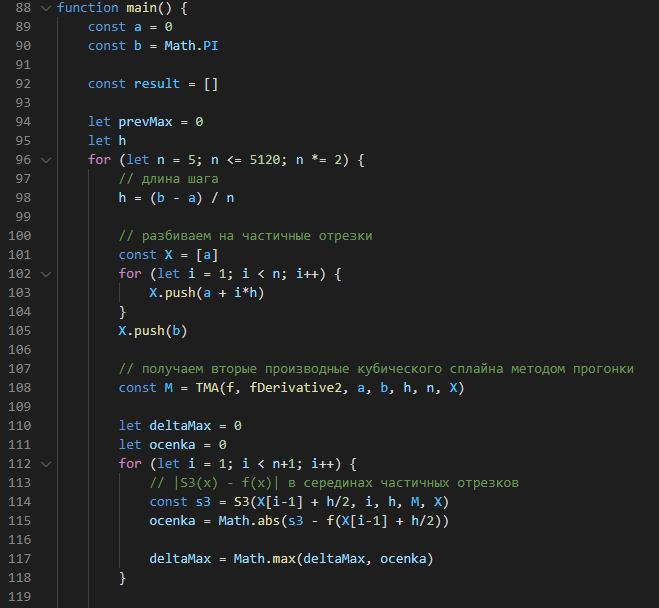Place cursor on 'function main()' declaration
Screen dimensions: 659x608
click(x=115, y=8)
